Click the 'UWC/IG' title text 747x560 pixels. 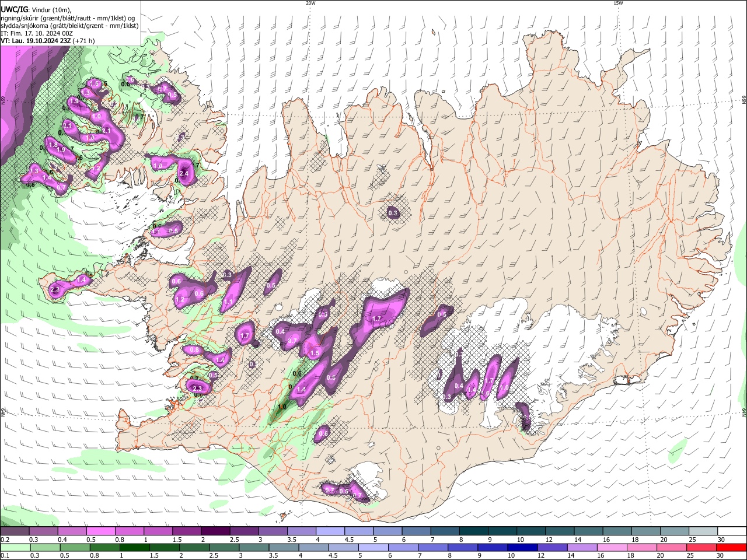pos(14,9)
